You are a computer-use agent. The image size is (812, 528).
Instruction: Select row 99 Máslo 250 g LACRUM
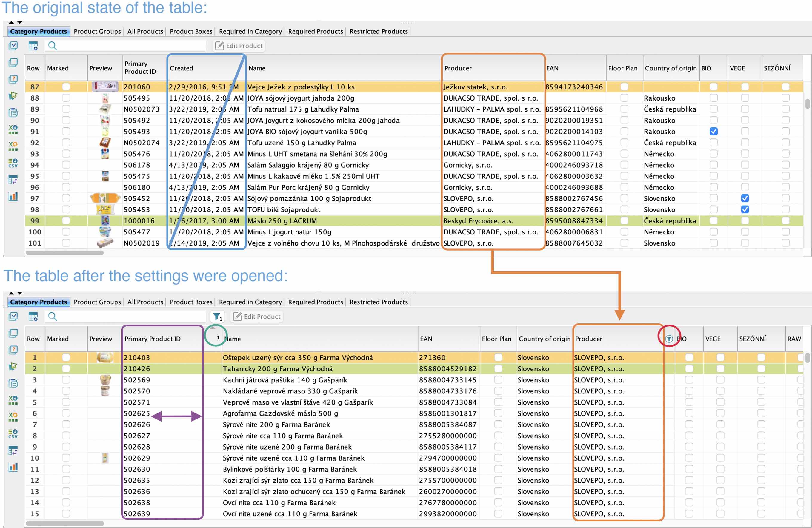tap(415, 220)
